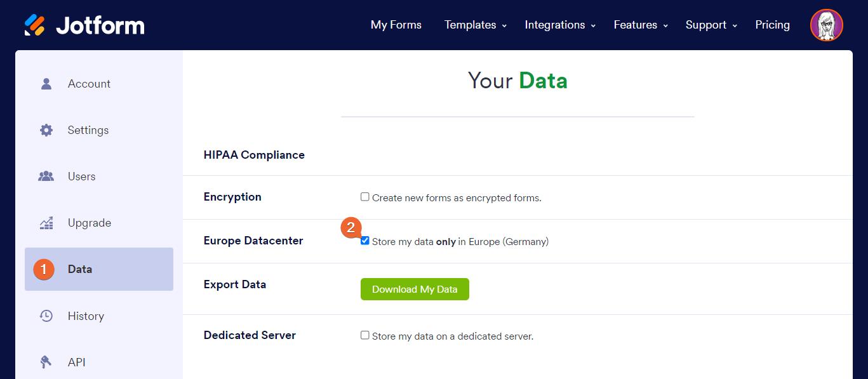Viewport: 868px width, 379px height.
Task: Click the Jotform wordmark text
Action: [x=100, y=25]
